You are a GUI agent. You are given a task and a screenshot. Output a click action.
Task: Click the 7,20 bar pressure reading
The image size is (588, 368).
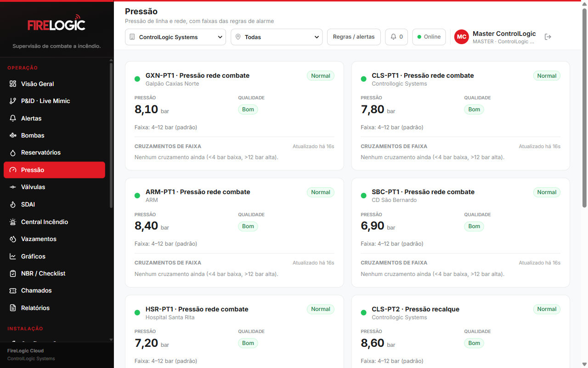pos(152,343)
